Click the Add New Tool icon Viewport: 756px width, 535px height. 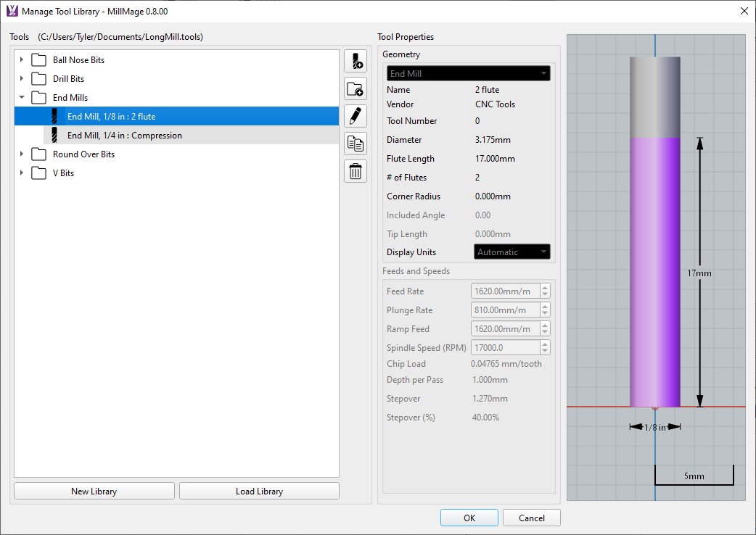coord(356,61)
